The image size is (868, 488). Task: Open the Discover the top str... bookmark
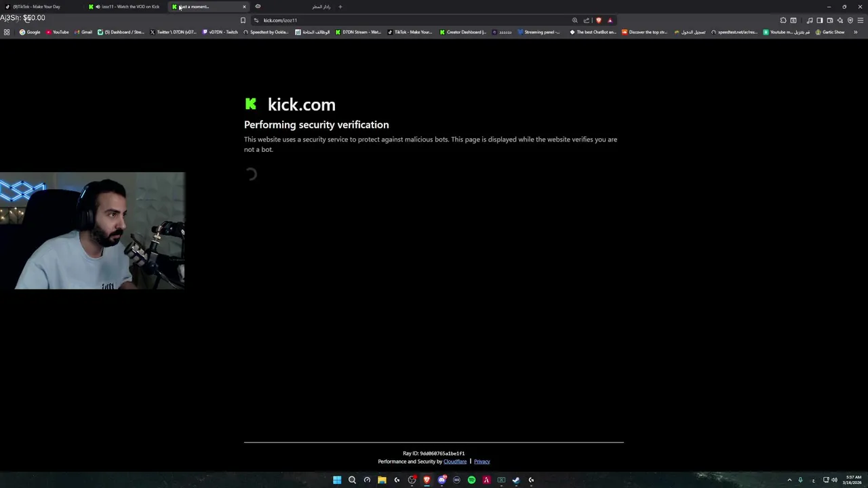[x=645, y=32]
